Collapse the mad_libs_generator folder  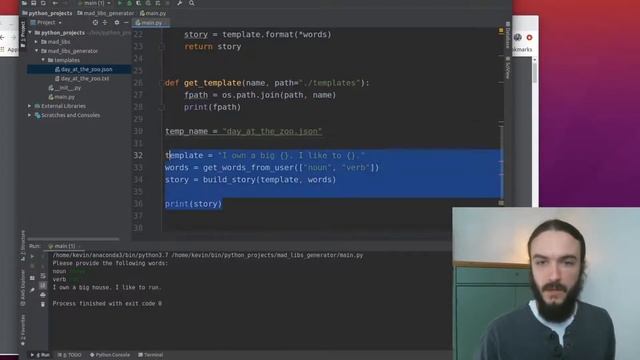36,51
